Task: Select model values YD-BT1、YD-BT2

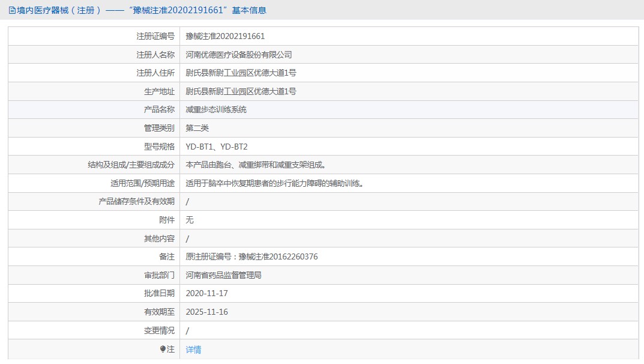Action: click(217, 147)
